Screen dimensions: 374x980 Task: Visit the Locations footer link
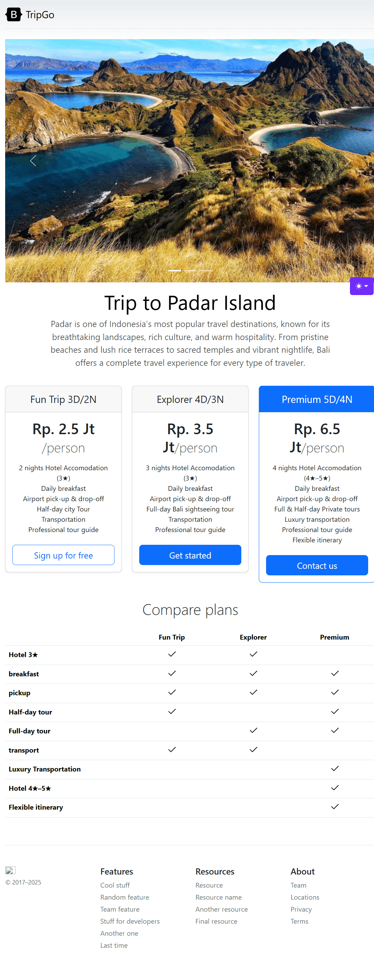tap(305, 897)
